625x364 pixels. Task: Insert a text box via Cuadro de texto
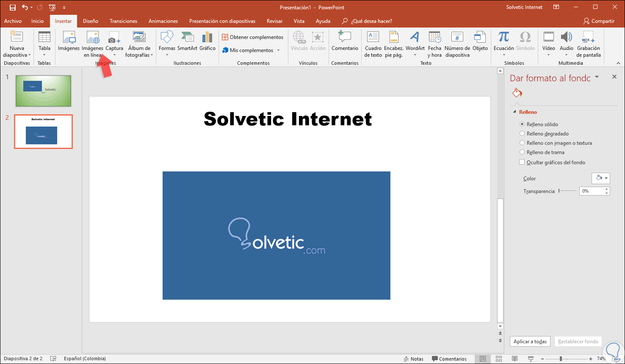tap(373, 44)
